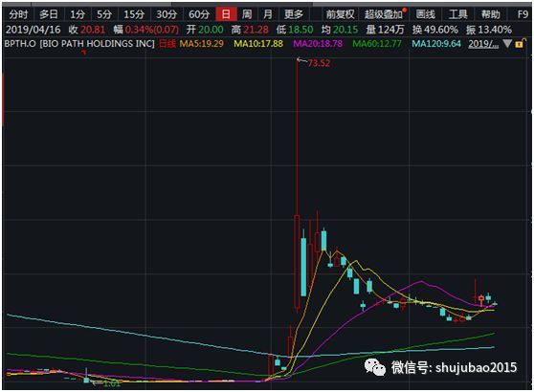534x392 pixels.
Task: Click the 73.52 high price marker
Action: pos(319,63)
